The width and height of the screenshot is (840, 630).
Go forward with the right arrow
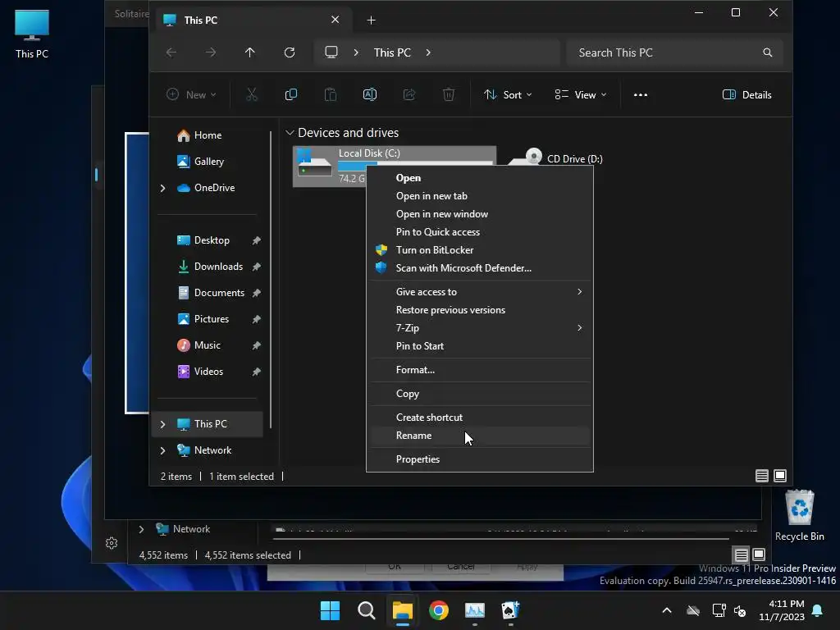[211, 52]
